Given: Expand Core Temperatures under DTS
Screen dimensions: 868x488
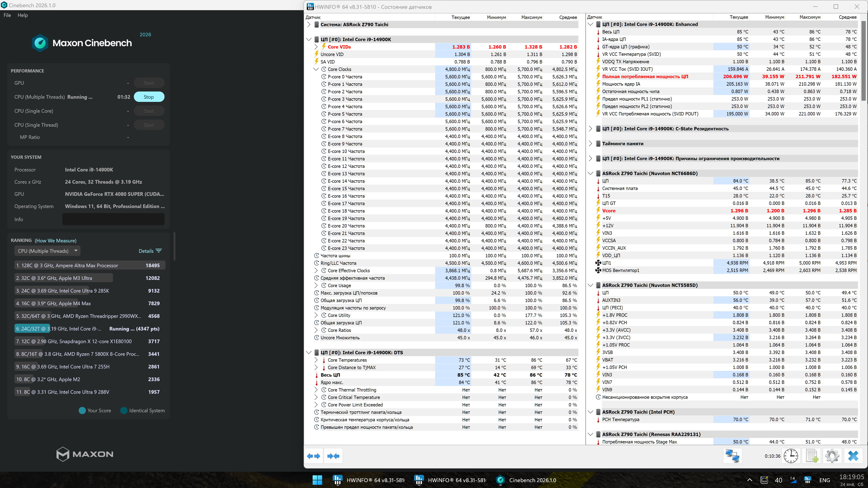Looking at the screenshot, I should [x=316, y=360].
